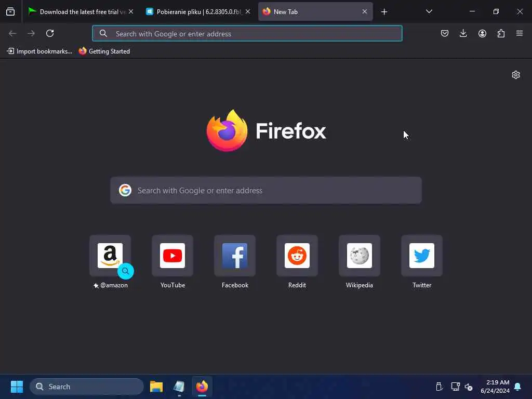Viewport: 532px width, 399px height.
Task: Open the notepad-like app in taskbar
Action: (179, 387)
